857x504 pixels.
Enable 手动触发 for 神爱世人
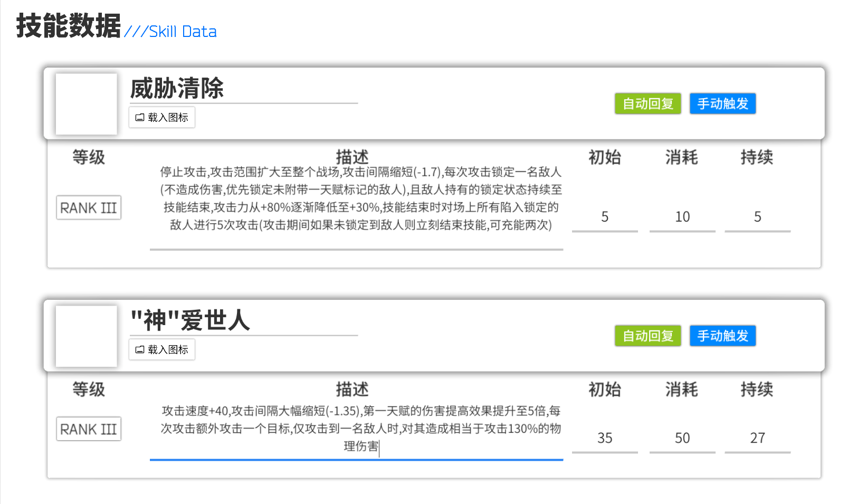click(722, 336)
